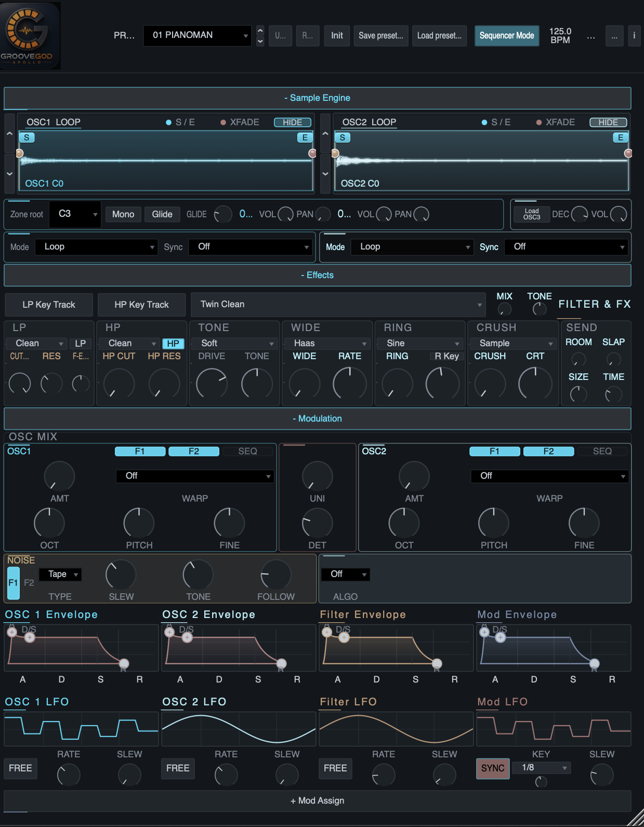Toggle OSC1 F1 routing button
Viewport: 644px width, 827px height.
coord(140,451)
